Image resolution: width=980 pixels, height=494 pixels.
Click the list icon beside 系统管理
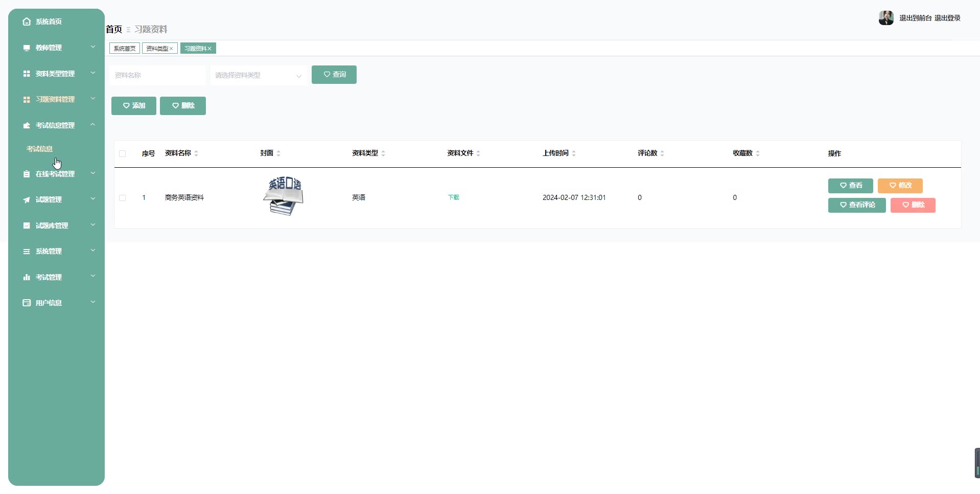[x=27, y=251]
